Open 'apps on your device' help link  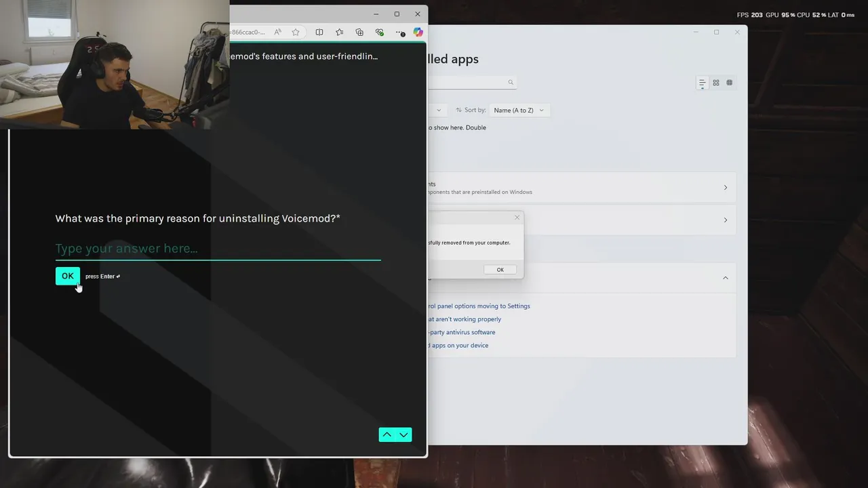click(458, 345)
